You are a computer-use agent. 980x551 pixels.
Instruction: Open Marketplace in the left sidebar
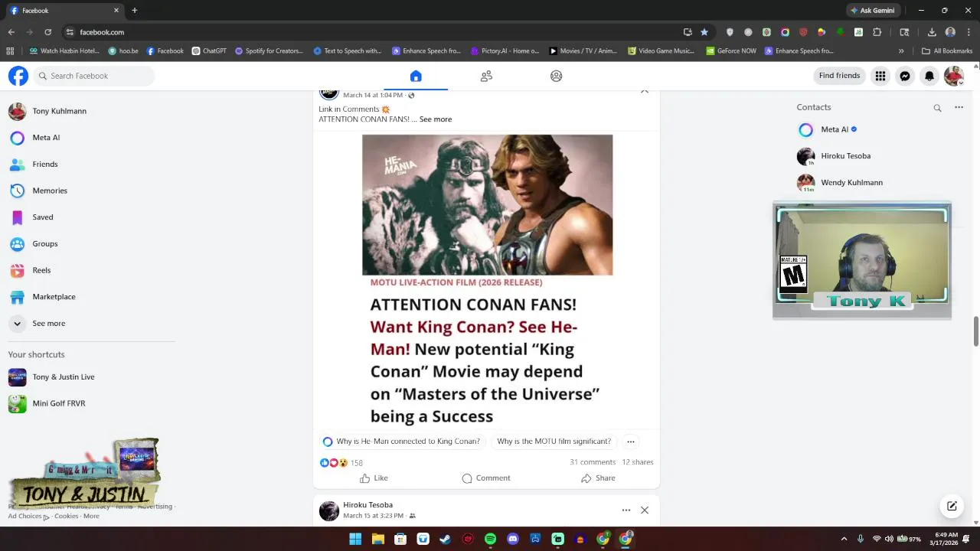[x=54, y=297]
